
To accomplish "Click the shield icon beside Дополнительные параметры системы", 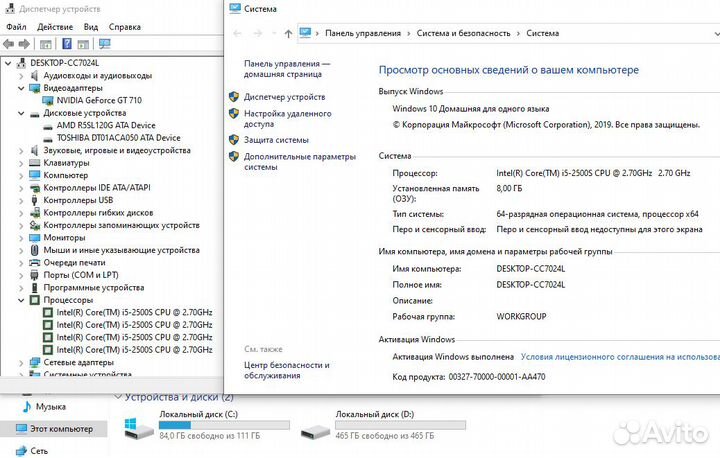I will 234,157.
